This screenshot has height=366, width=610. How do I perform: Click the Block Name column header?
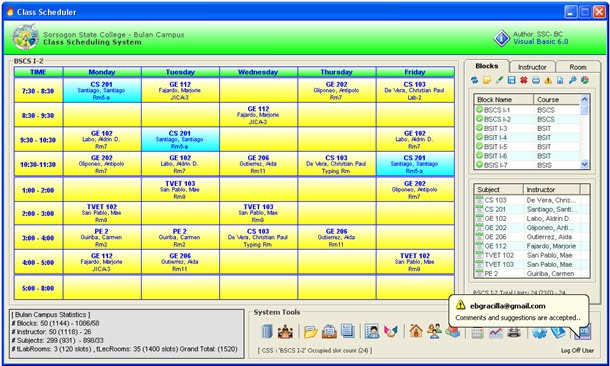(504, 100)
